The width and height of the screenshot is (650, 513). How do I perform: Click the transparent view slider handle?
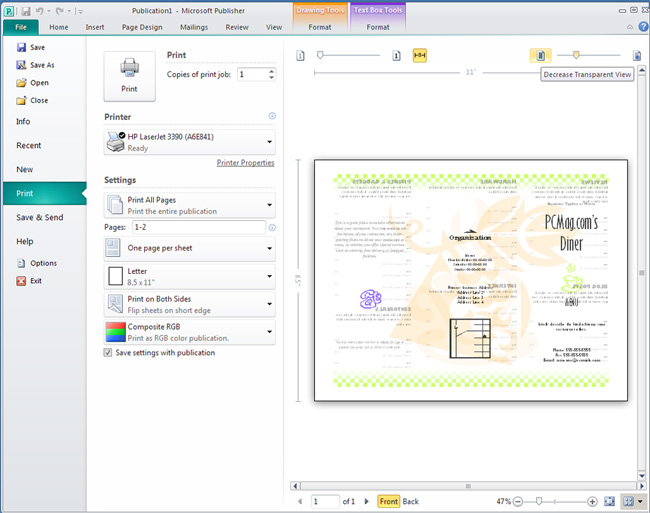pos(576,55)
